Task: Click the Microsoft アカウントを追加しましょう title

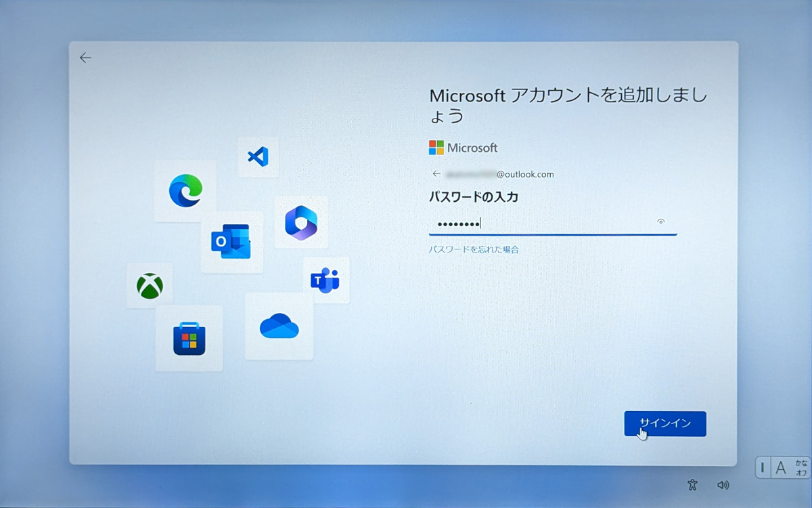Action: click(568, 105)
